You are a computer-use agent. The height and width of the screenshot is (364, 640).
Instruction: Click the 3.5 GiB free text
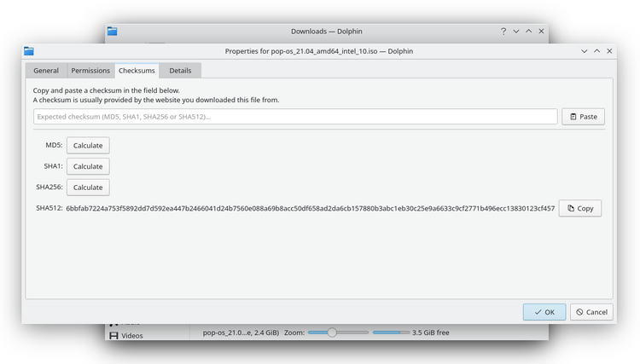431,332
